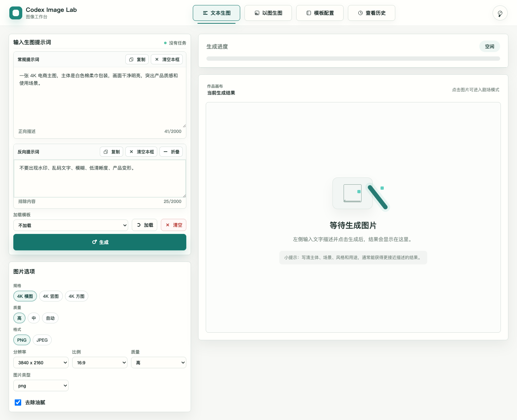Collapse 反向提示词 with the 折叠 button

click(x=171, y=152)
